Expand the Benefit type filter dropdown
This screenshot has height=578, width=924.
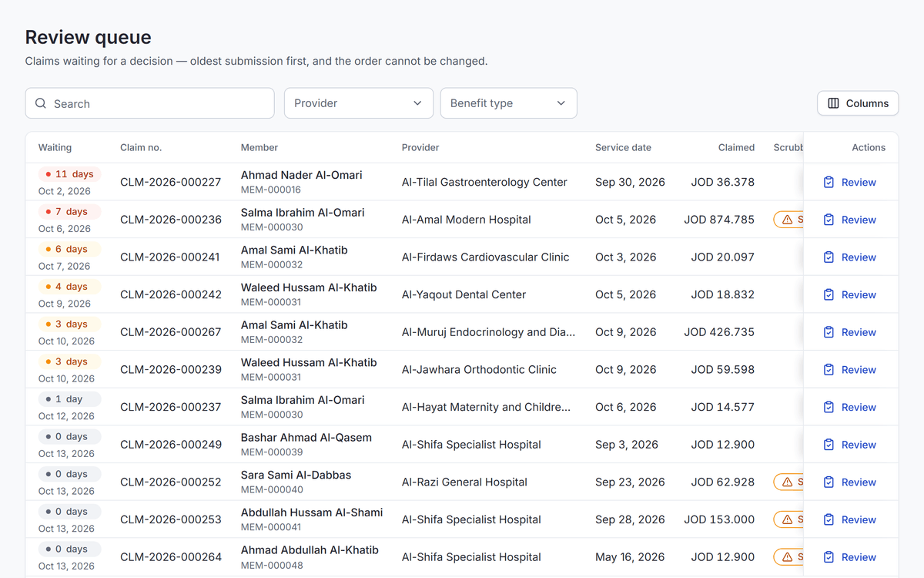(508, 103)
